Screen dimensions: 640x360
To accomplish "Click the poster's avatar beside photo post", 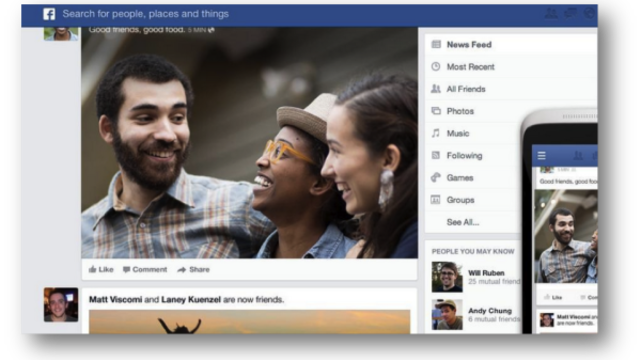I will 61,34.
